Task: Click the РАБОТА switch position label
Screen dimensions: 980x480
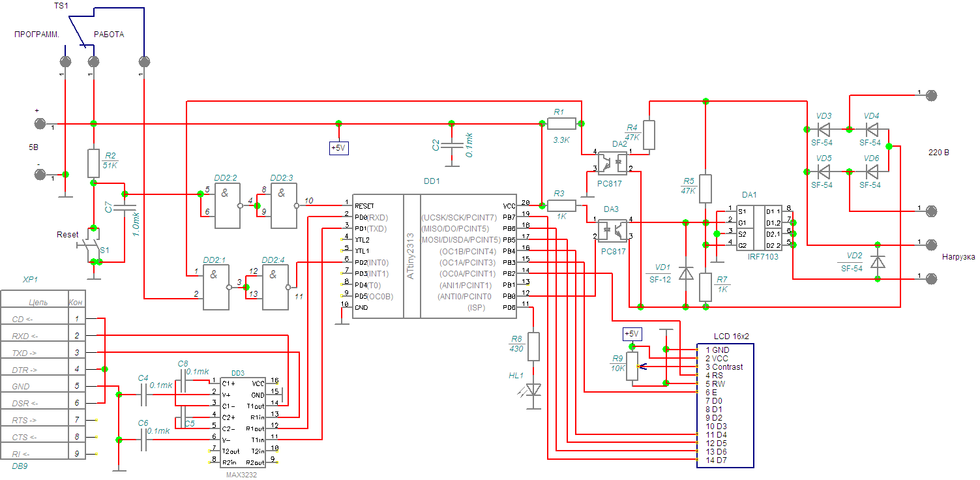Action: [109, 35]
